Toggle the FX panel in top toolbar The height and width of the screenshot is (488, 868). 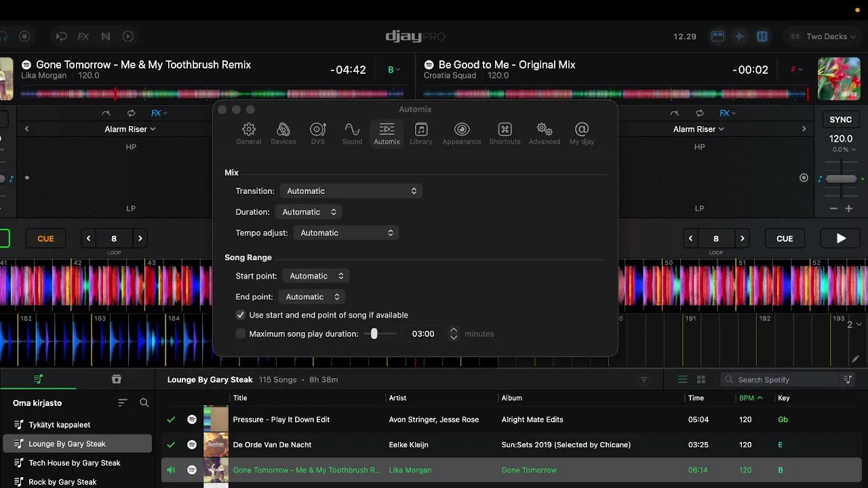coord(83,37)
